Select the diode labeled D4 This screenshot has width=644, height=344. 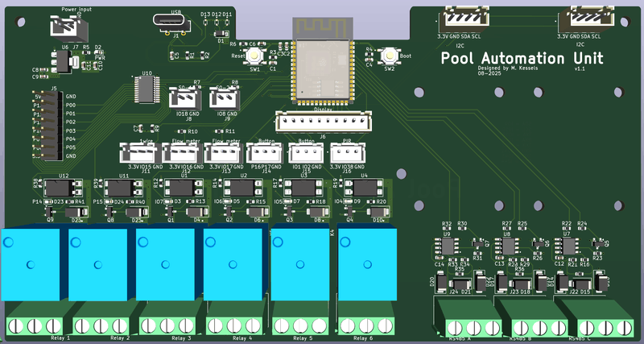(x=197, y=212)
